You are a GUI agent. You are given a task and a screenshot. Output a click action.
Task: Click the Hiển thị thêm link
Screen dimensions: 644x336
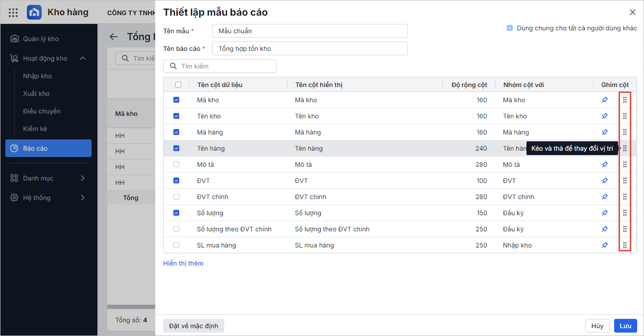click(183, 263)
